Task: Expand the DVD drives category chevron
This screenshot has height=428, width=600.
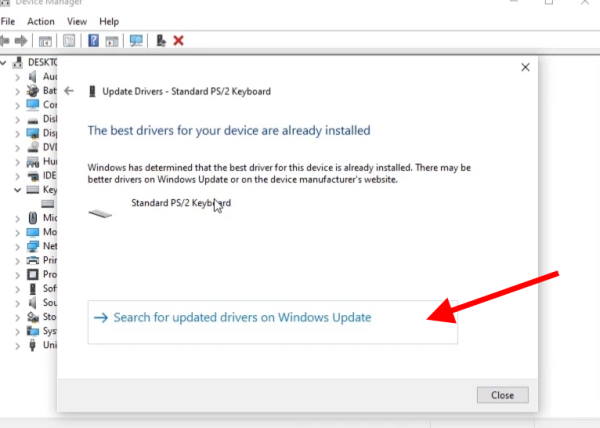Action: (18, 148)
